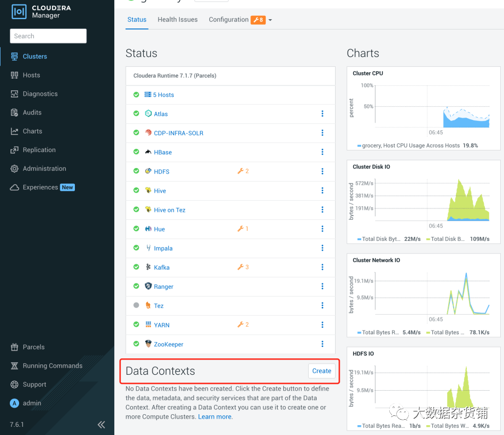Open the Kafka actions menu

pyautogui.click(x=323, y=267)
